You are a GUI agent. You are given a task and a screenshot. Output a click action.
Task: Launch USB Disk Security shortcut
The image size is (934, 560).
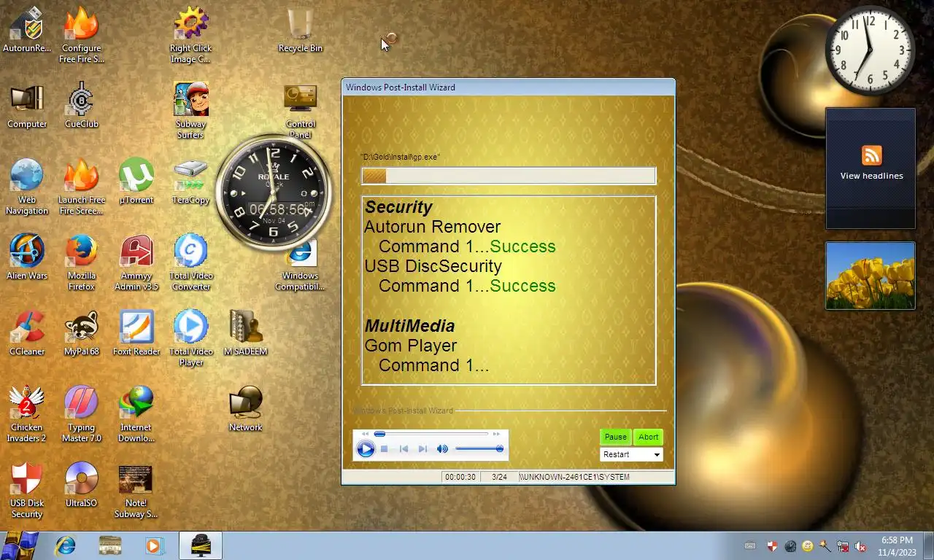point(27,490)
